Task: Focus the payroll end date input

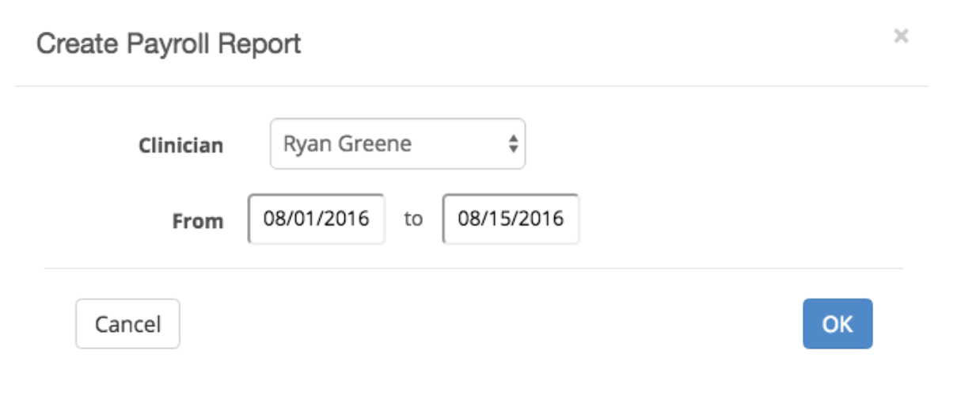Action: click(511, 219)
